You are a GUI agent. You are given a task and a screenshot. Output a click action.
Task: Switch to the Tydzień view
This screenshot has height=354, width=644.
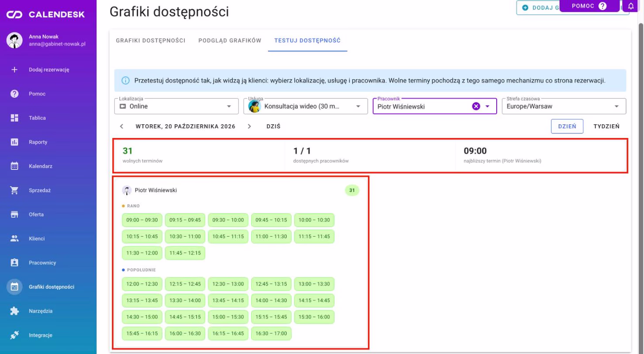(x=607, y=126)
